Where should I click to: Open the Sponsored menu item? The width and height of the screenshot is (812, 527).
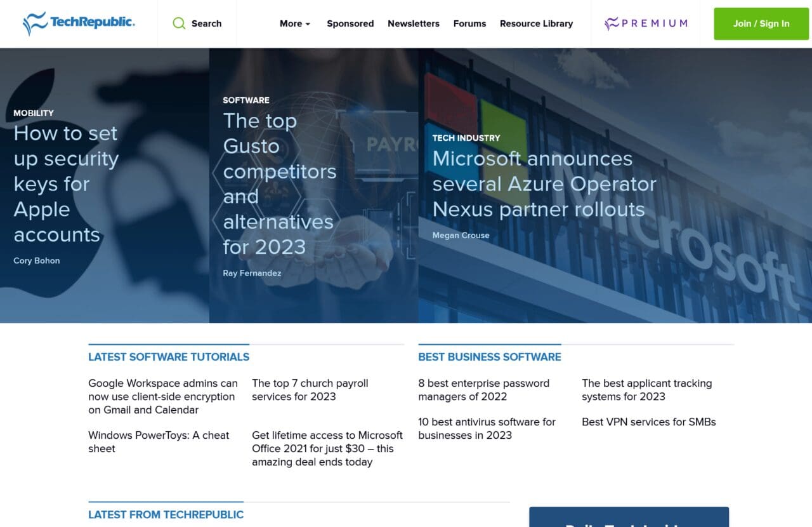350,23
